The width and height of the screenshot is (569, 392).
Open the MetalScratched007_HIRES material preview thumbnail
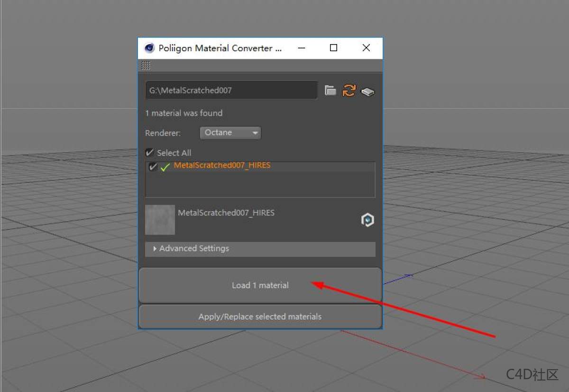click(160, 219)
